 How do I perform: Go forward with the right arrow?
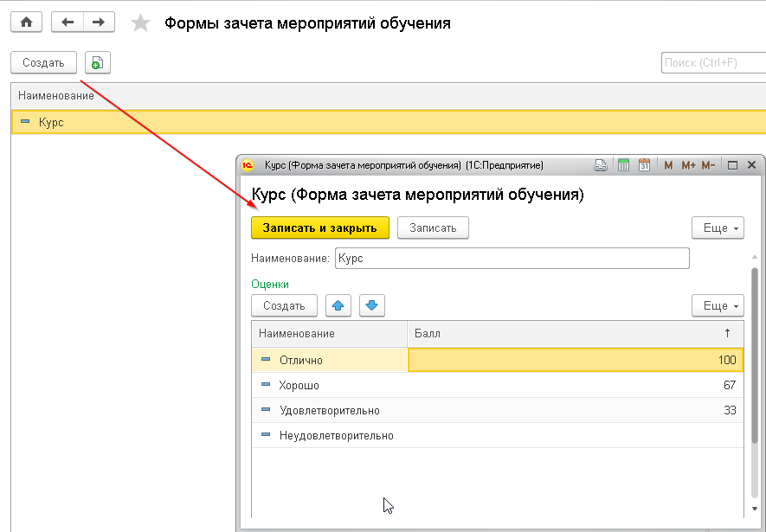[x=99, y=22]
